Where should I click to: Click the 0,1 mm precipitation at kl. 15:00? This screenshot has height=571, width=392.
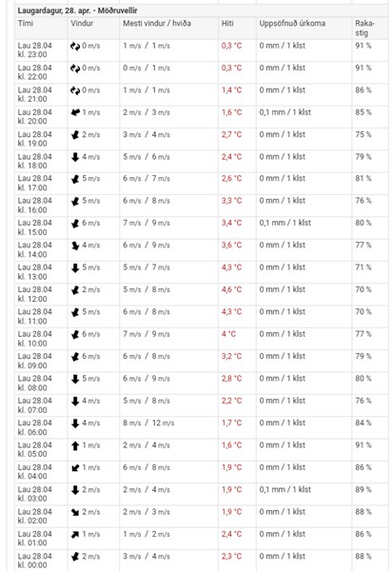click(285, 224)
